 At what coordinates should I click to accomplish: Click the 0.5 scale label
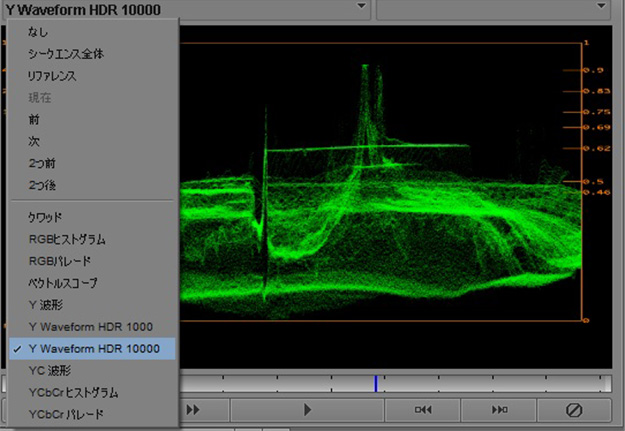(x=593, y=182)
